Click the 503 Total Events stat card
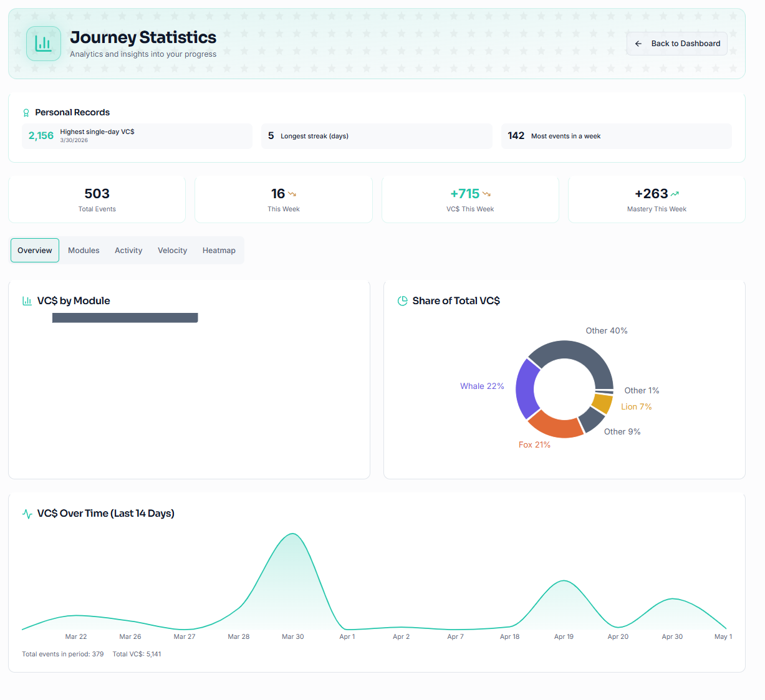This screenshot has height=700, width=765. (97, 199)
